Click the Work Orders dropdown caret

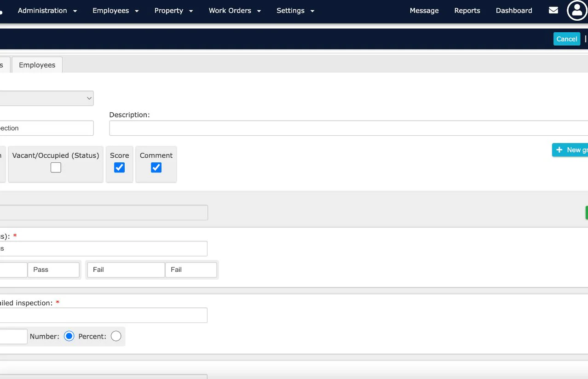tap(259, 11)
